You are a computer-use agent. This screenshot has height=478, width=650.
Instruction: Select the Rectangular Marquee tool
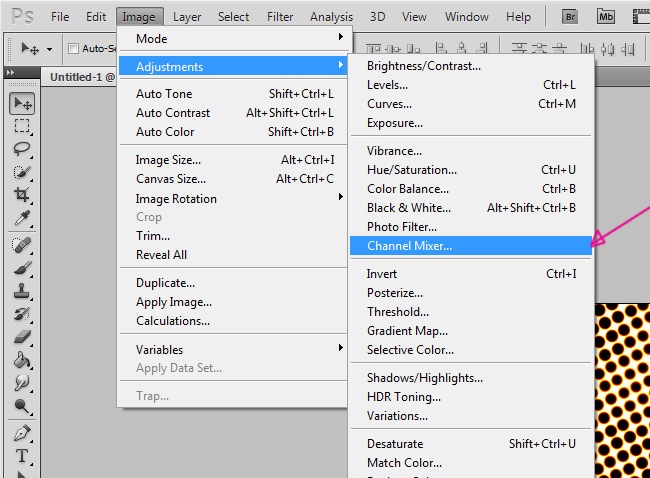pos(22,126)
